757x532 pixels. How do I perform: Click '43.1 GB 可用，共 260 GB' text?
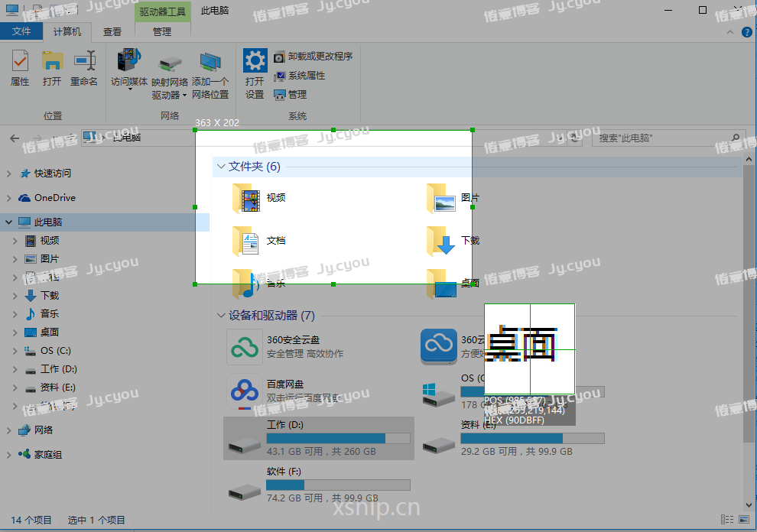click(321, 452)
